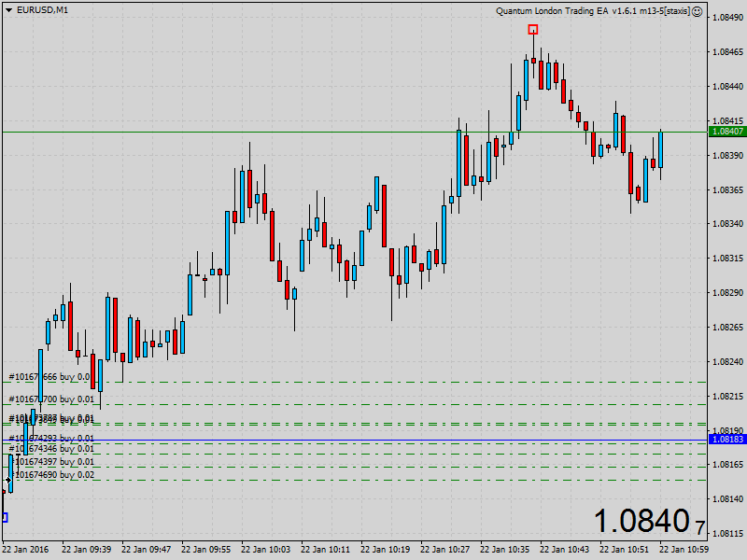
Task: Click the 1.08240 price scale label
Action: coord(727,362)
